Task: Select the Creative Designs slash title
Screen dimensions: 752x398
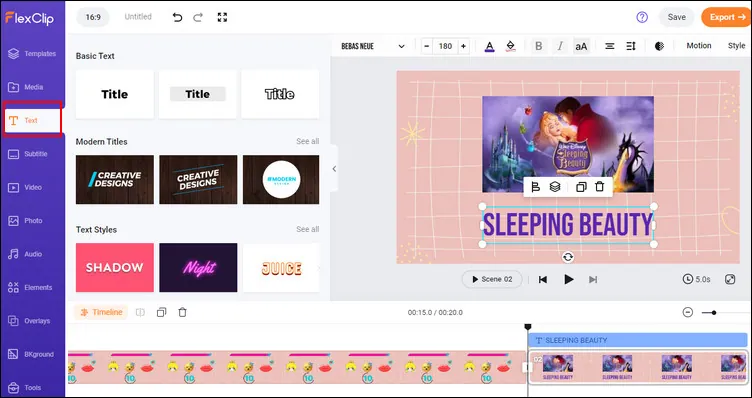Action: (x=115, y=179)
